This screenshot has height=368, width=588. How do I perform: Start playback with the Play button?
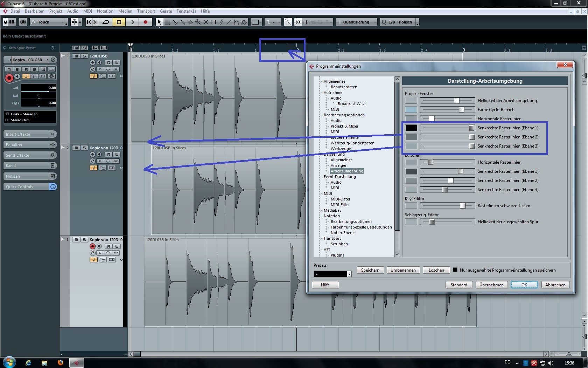(132, 22)
